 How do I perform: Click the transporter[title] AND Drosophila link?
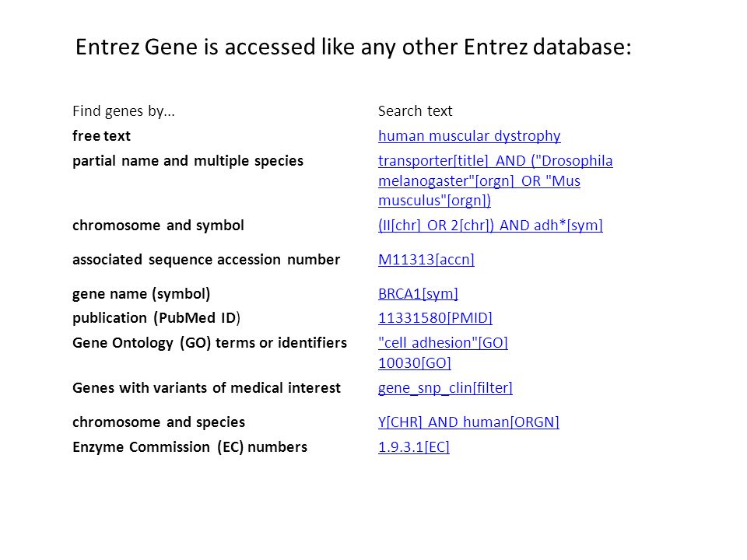(x=496, y=161)
